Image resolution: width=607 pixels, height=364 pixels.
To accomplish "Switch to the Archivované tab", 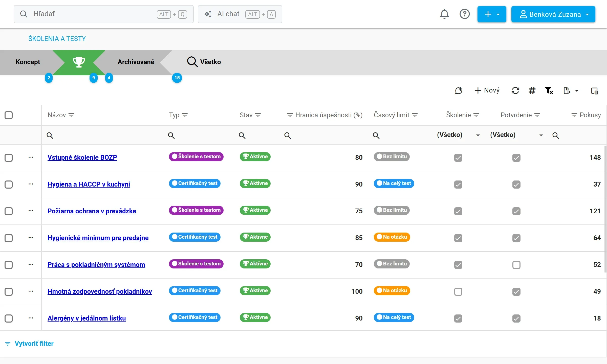I will click(136, 62).
